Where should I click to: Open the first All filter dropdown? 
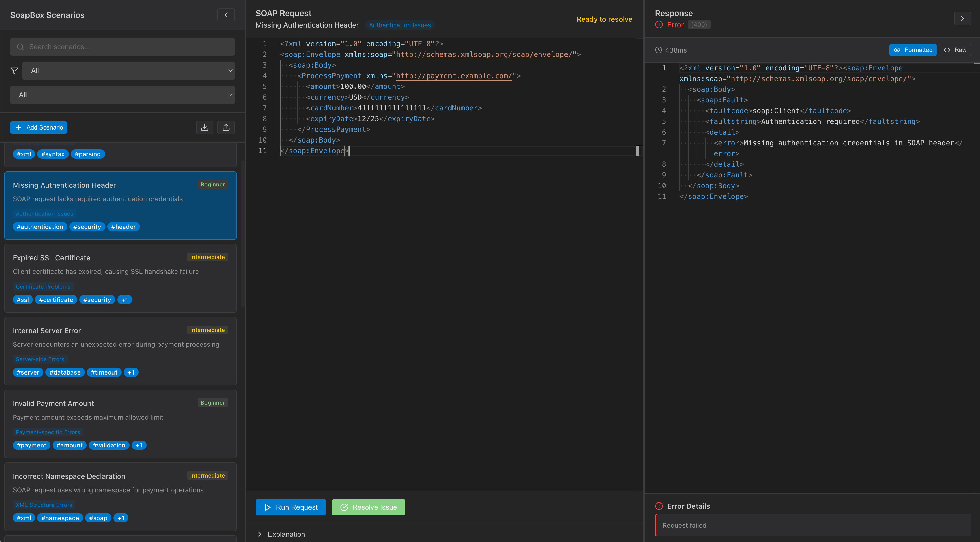(128, 70)
